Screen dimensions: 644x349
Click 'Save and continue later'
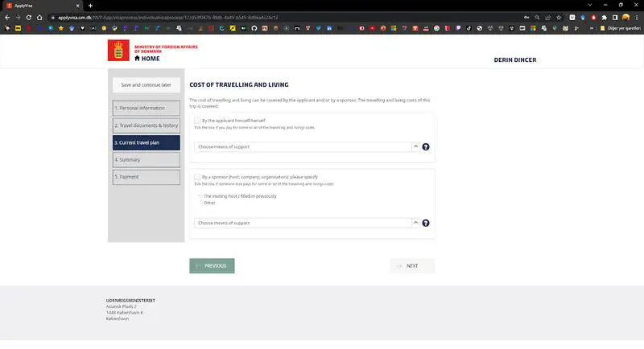(x=147, y=85)
